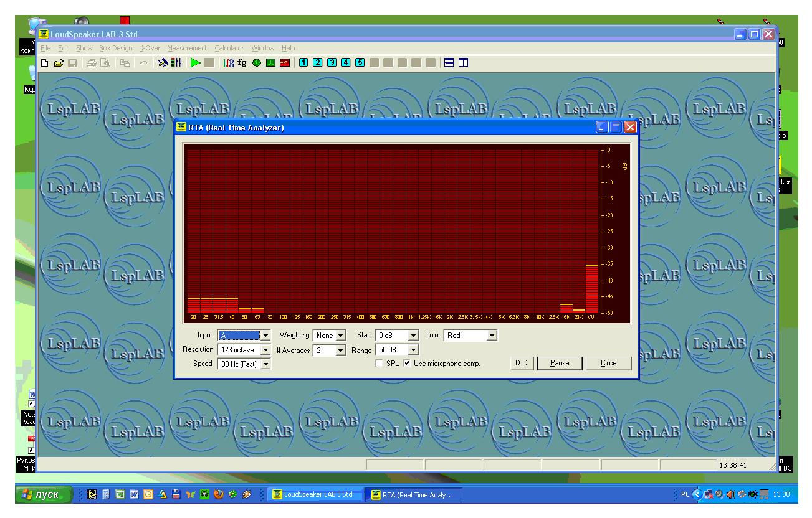Viewport: 812px width, 518px height.
Task: Open the Box Design menu
Action: coord(116,48)
